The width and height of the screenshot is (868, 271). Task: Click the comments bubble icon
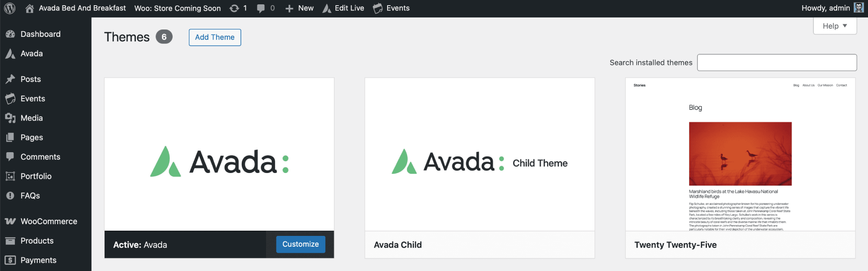[261, 8]
